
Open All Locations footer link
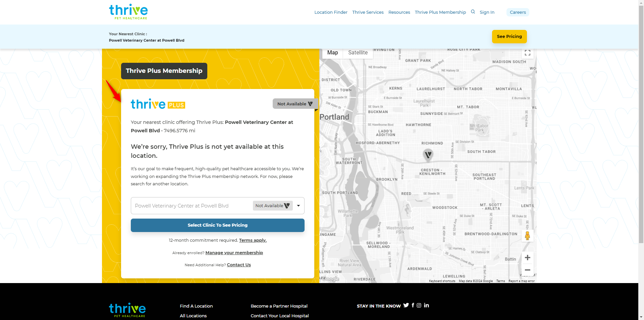click(193, 316)
